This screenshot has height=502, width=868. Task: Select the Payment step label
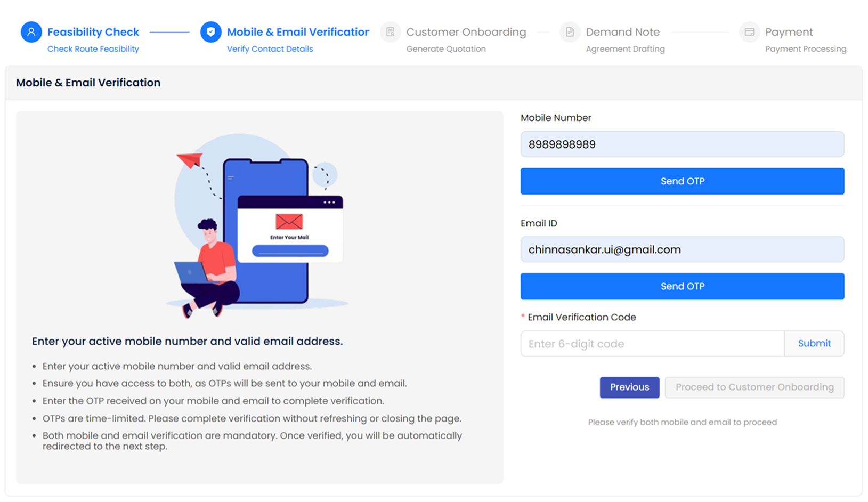pos(789,32)
